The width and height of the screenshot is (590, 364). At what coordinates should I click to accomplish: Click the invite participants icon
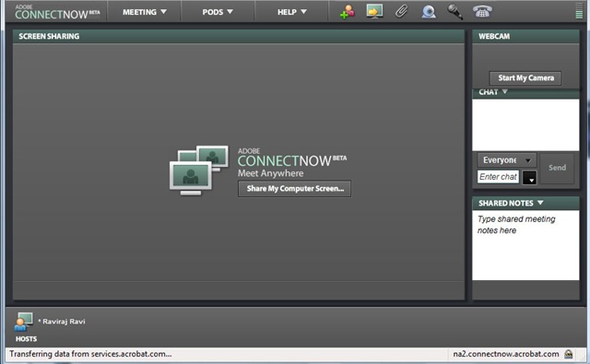347,12
